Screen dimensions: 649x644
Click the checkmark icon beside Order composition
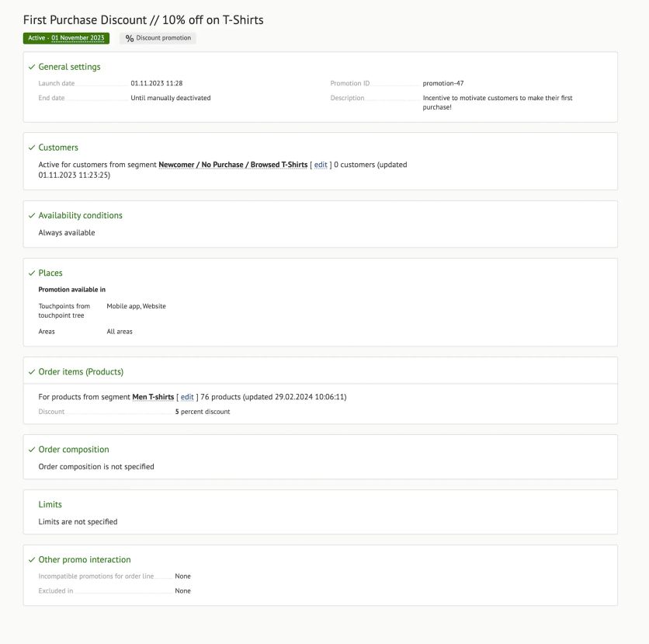point(31,450)
